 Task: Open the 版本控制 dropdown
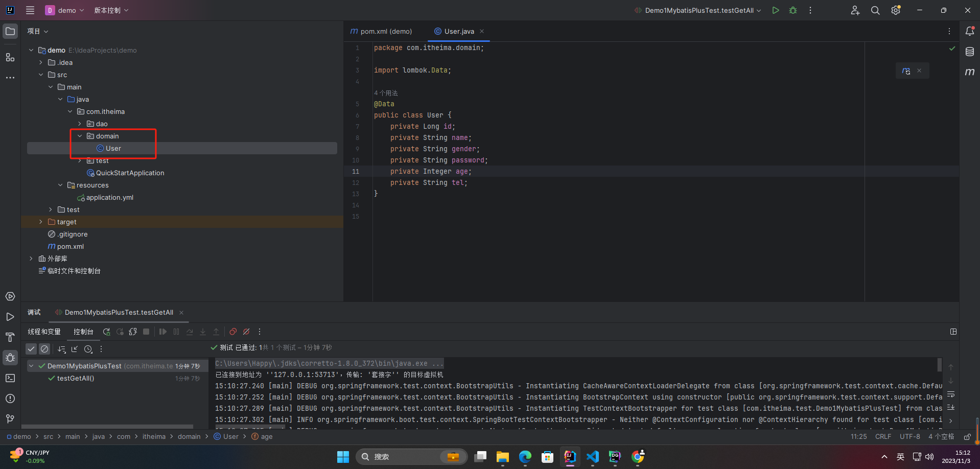click(111, 10)
